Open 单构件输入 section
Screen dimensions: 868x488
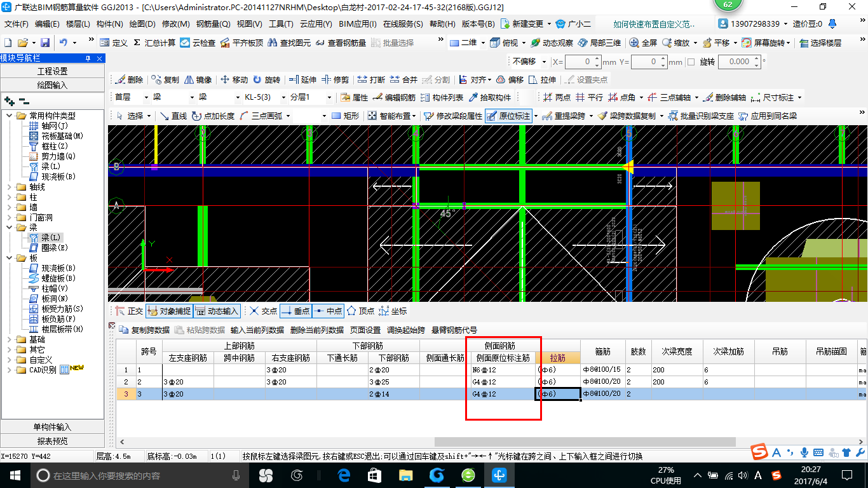point(52,427)
